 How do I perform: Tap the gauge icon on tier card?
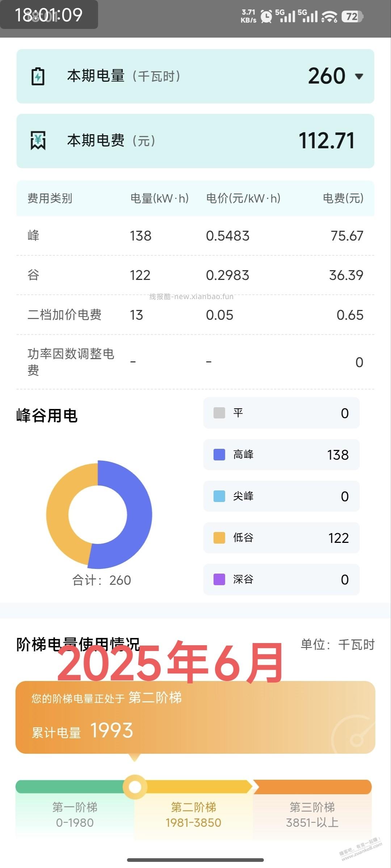coord(353,733)
